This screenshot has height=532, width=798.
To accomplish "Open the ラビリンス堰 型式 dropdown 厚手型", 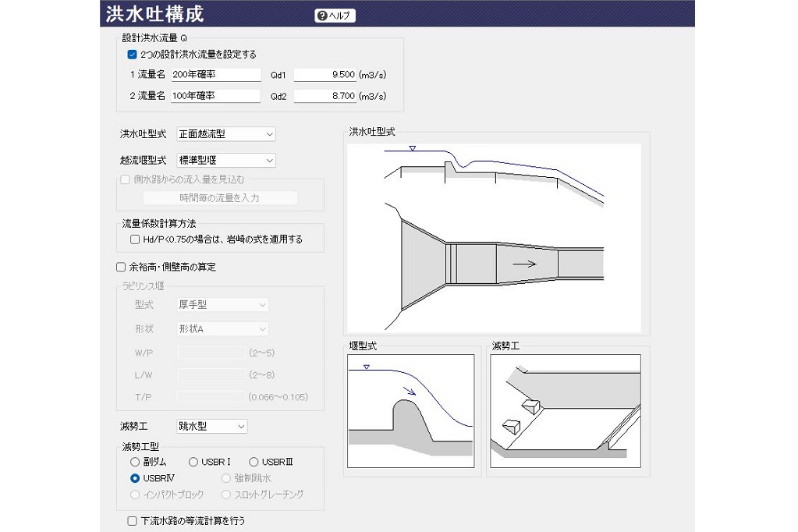I will click(x=222, y=304).
